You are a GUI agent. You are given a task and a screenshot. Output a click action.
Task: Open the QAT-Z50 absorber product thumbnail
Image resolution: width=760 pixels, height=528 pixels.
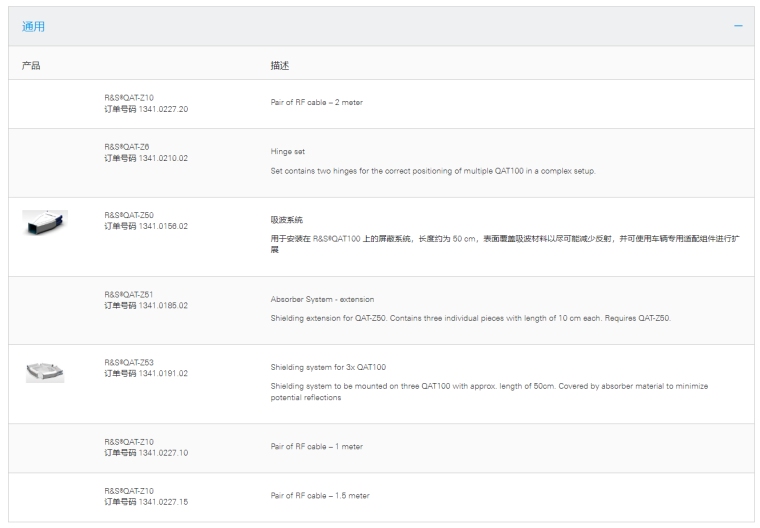pyautogui.click(x=45, y=222)
